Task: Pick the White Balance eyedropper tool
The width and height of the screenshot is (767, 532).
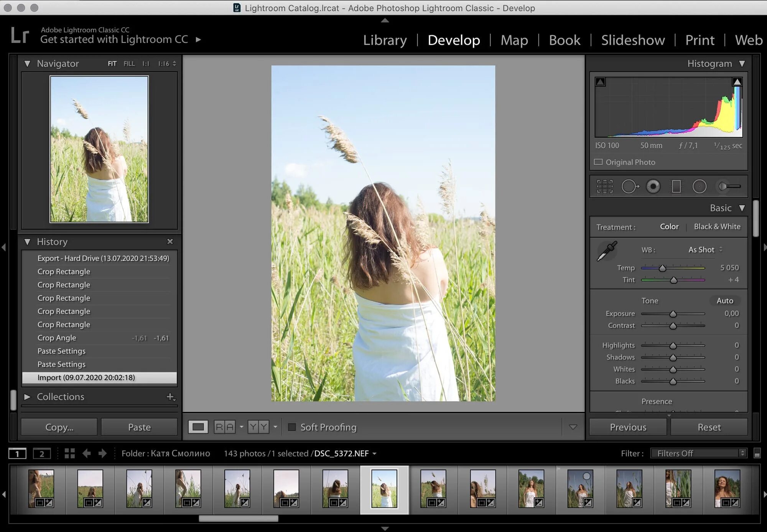Action: point(607,251)
